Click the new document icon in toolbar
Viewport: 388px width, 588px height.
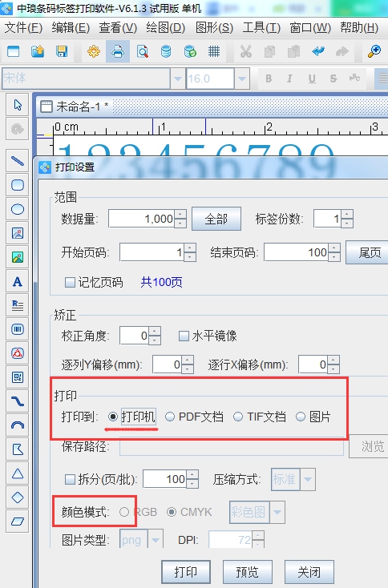click(x=14, y=51)
